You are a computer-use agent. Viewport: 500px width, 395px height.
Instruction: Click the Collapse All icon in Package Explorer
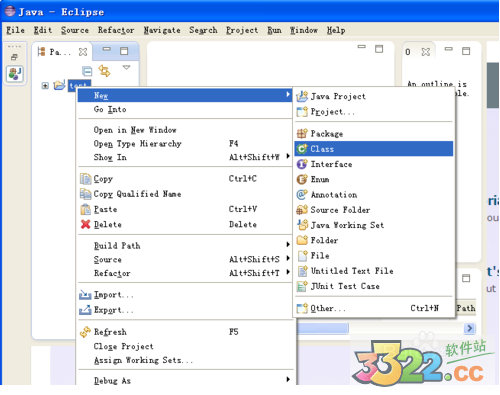coord(87,71)
